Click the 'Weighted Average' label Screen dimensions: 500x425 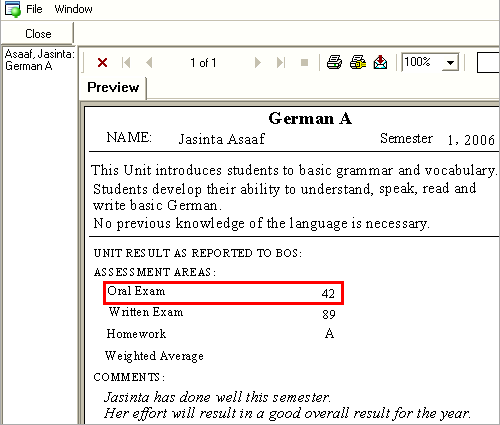coord(154,356)
